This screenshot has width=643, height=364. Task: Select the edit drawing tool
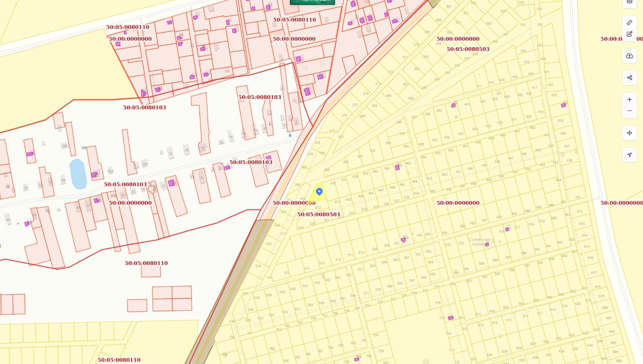click(x=629, y=34)
